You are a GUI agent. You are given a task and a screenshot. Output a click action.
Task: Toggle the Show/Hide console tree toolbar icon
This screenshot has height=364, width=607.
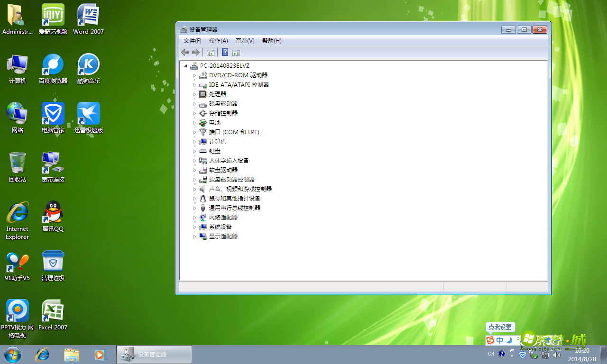[210, 52]
